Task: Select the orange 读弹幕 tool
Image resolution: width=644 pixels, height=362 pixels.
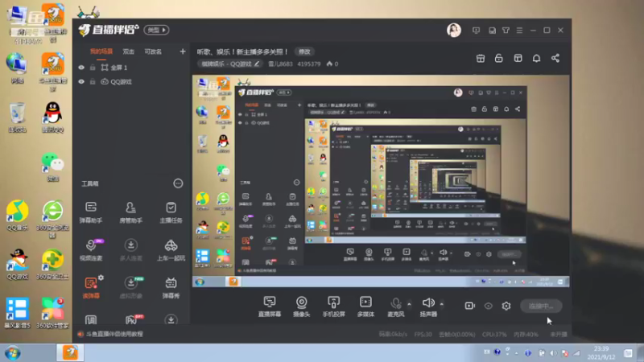Action: coord(91,287)
